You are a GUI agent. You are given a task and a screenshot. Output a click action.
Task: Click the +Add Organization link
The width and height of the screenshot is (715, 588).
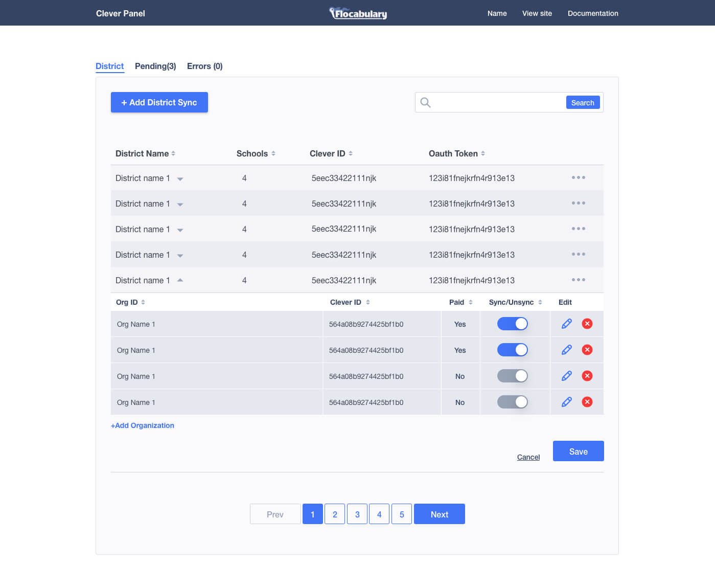click(x=143, y=425)
